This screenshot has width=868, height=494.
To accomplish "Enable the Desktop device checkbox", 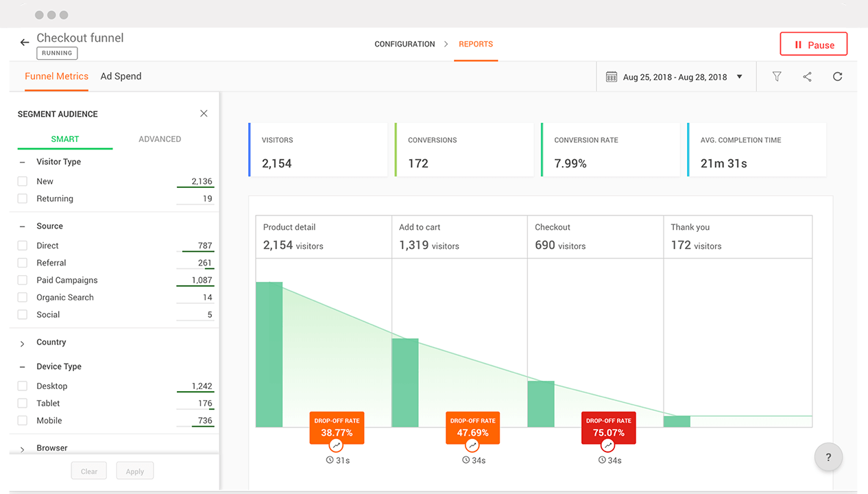I will point(23,386).
